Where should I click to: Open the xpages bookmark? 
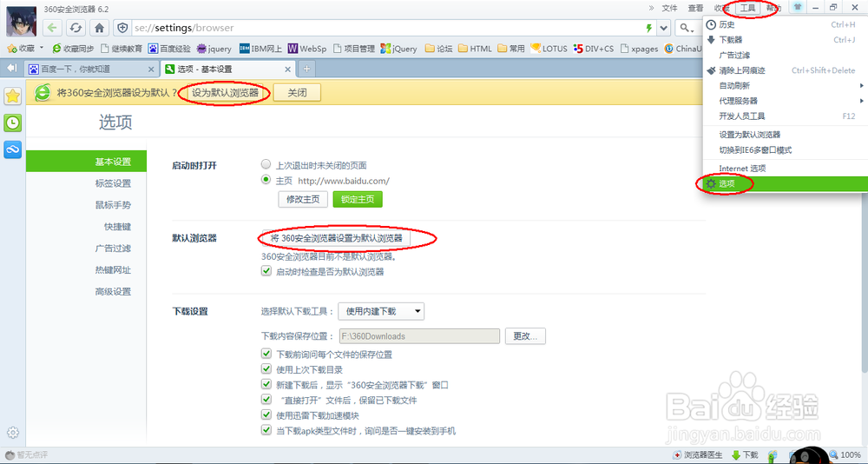(x=640, y=49)
